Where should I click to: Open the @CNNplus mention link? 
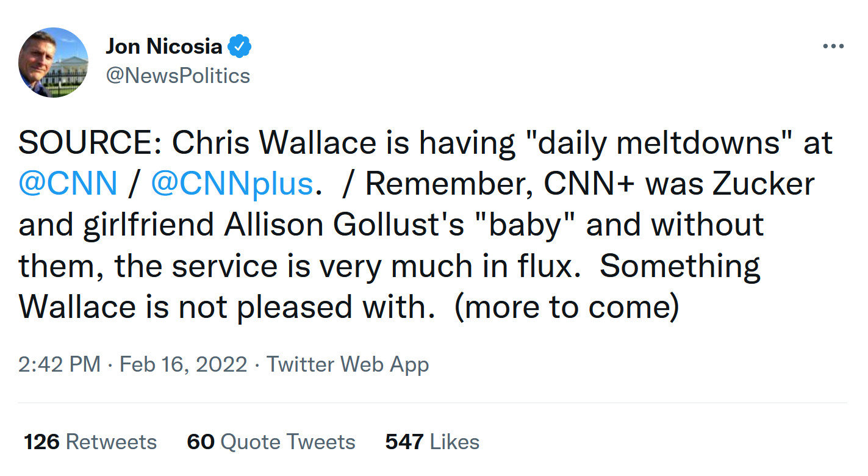pos(231,184)
